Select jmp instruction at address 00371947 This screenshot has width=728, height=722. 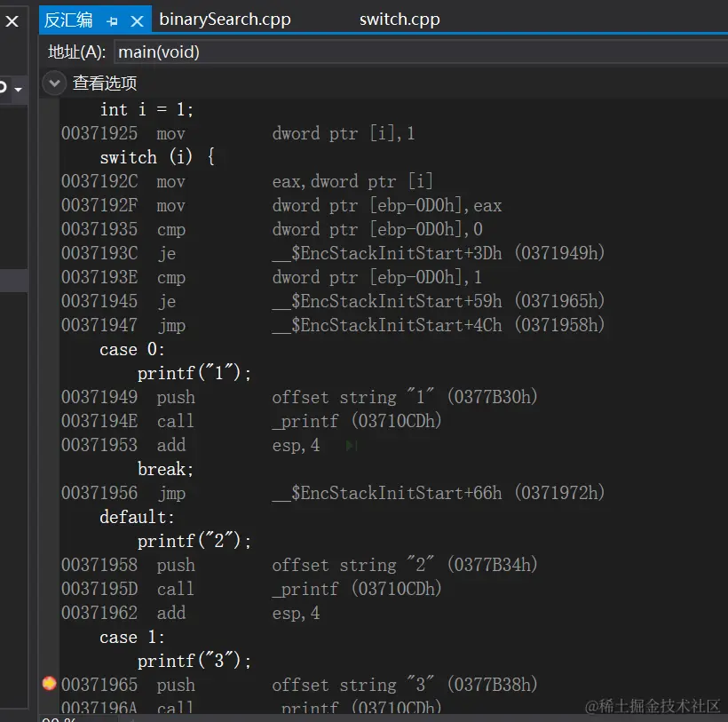pos(333,326)
